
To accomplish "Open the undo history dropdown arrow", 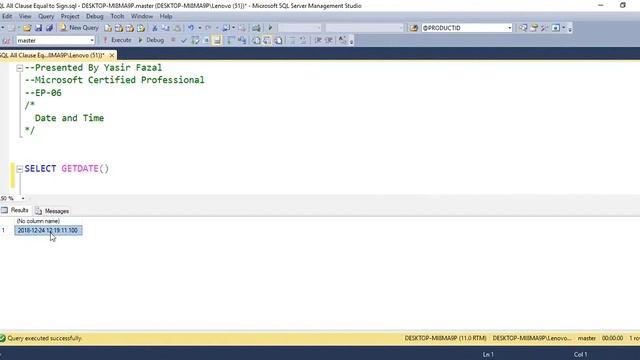I will pos(200,28).
